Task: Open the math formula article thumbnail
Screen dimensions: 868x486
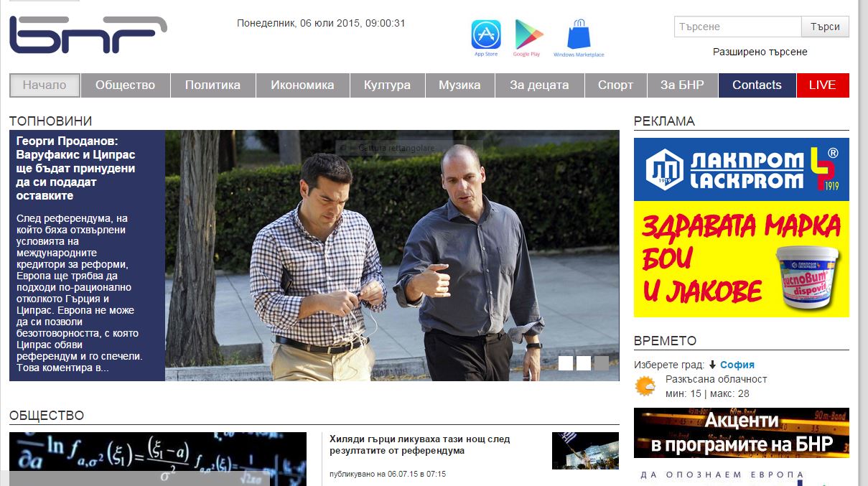Action: point(157,458)
